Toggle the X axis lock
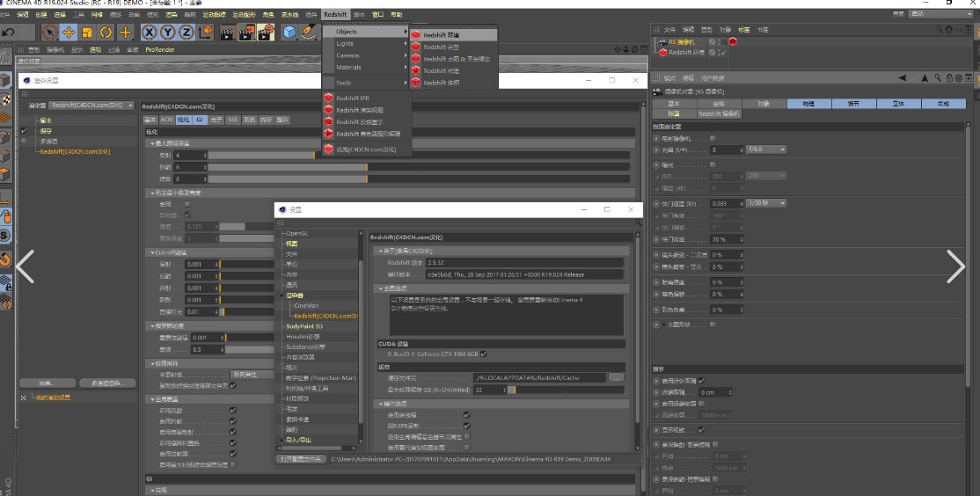The image size is (980, 496). [149, 32]
